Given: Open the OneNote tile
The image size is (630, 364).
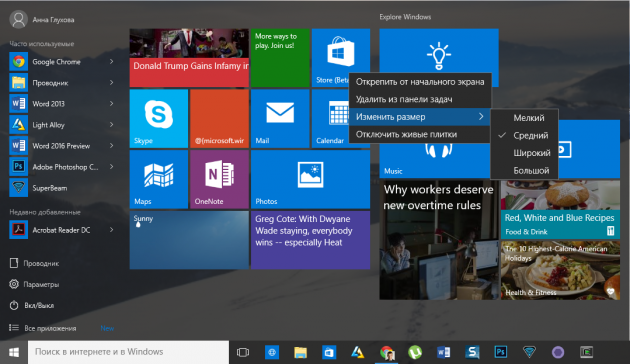Looking at the screenshot, I should click(x=219, y=179).
